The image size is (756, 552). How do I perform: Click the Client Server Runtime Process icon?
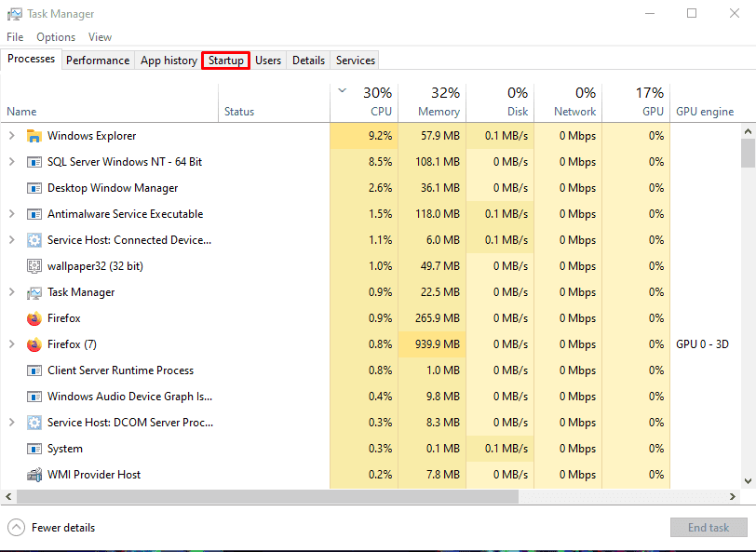click(34, 370)
